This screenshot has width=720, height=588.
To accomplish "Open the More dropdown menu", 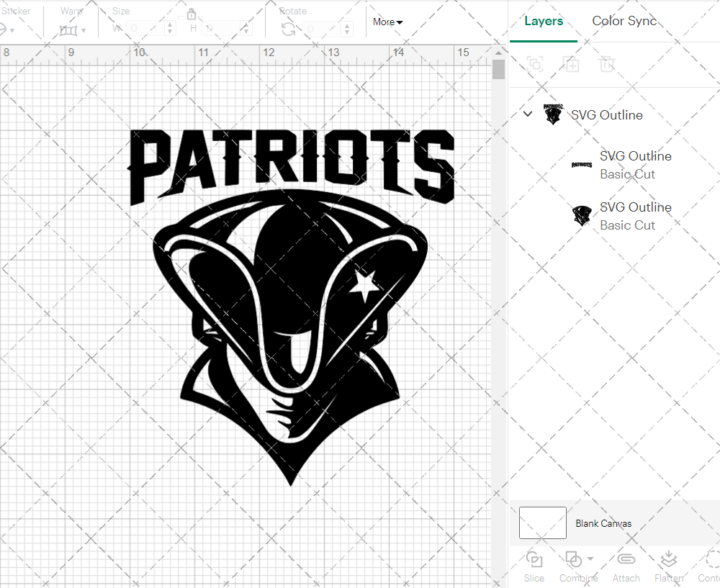I will [x=387, y=22].
